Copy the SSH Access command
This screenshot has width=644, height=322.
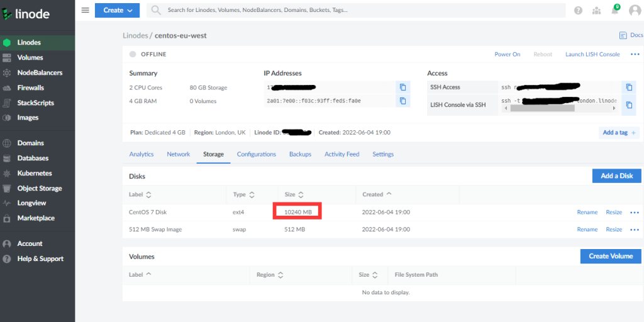pos(629,87)
